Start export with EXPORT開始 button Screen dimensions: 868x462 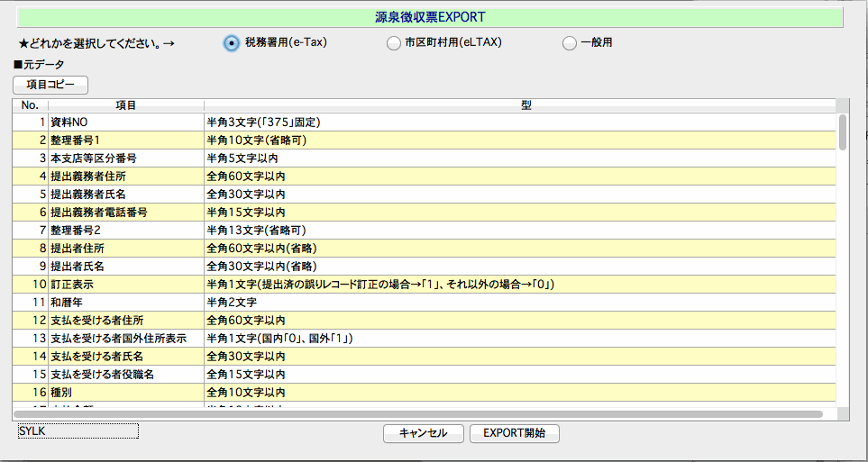514,433
